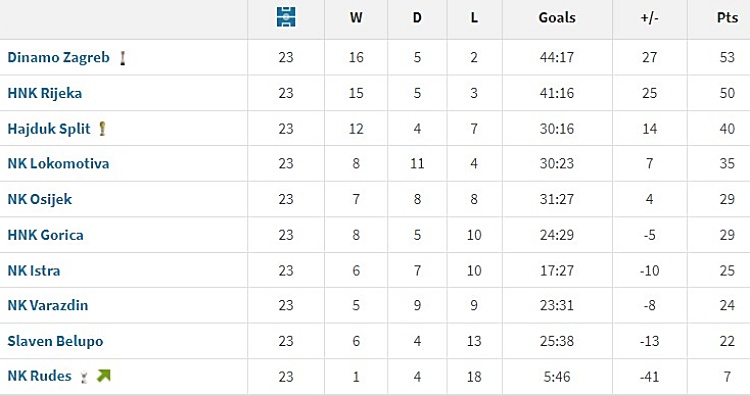Sort table by the W column header
Image resolution: width=750 pixels, height=396 pixels.
pos(356,18)
